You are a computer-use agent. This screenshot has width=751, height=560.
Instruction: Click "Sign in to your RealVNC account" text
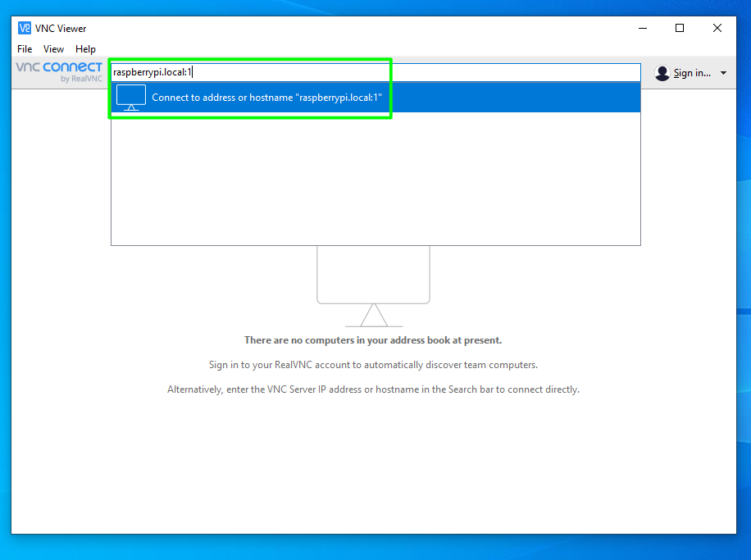[373, 364]
